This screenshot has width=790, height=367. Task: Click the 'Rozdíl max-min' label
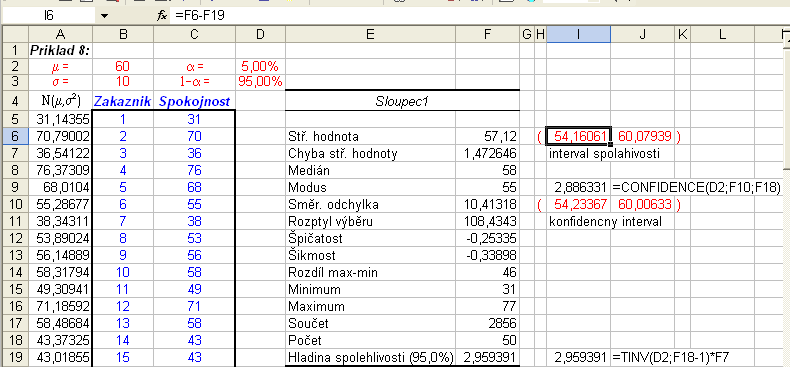(x=333, y=273)
